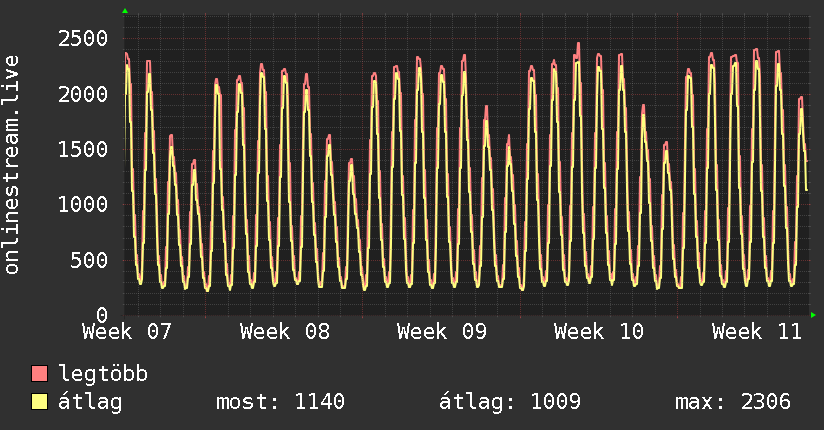Click the 'átlag: 1009' average value
This screenshot has height=430, width=824.
point(510,402)
